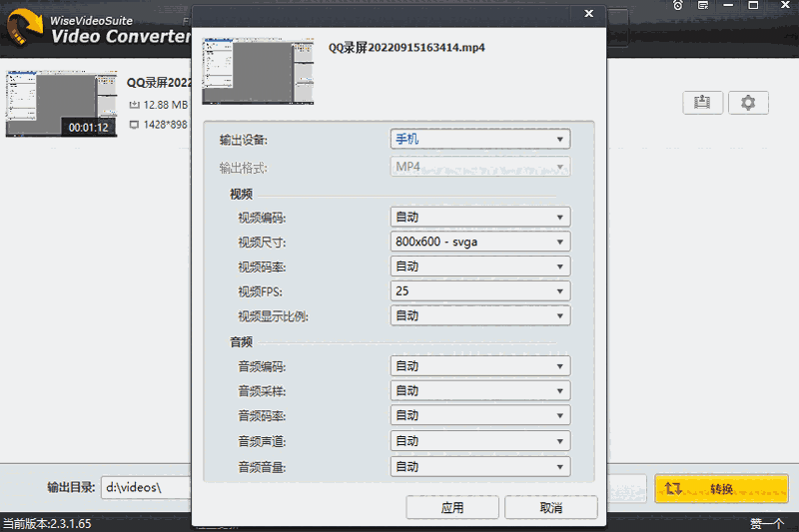Click the 音频 section heading
The width and height of the screenshot is (799, 532).
tap(241, 342)
